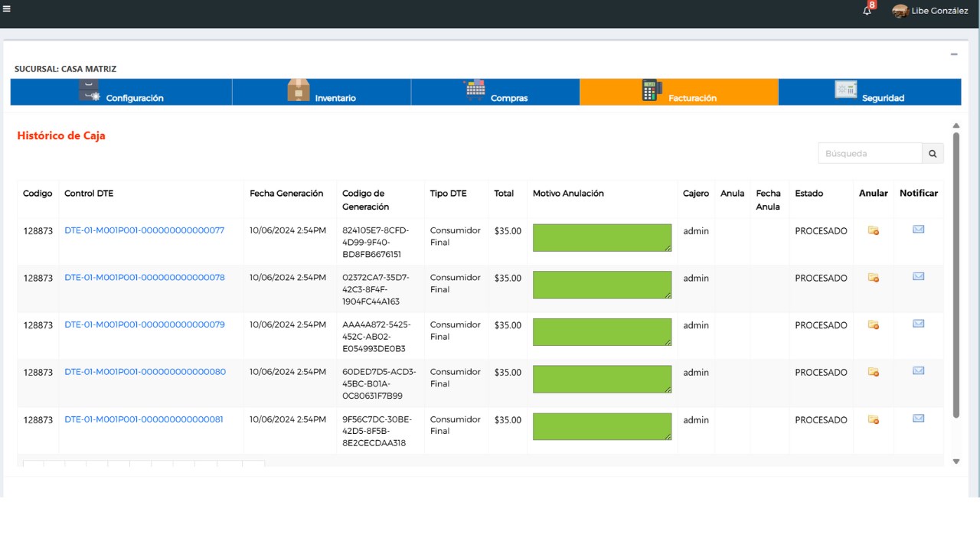Click SUCURSAL: CASA MATRIZ label

[65, 69]
